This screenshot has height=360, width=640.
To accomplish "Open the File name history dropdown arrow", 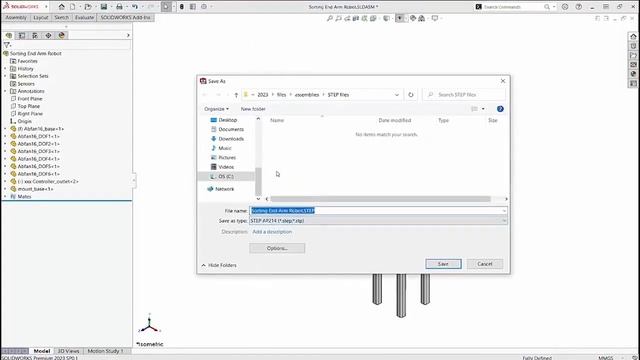I will pos(504,211).
